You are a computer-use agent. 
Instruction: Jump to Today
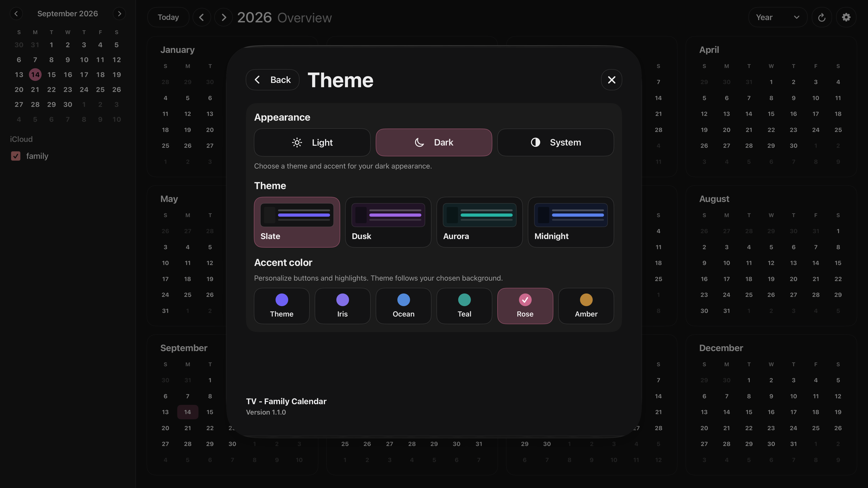[168, 17]
